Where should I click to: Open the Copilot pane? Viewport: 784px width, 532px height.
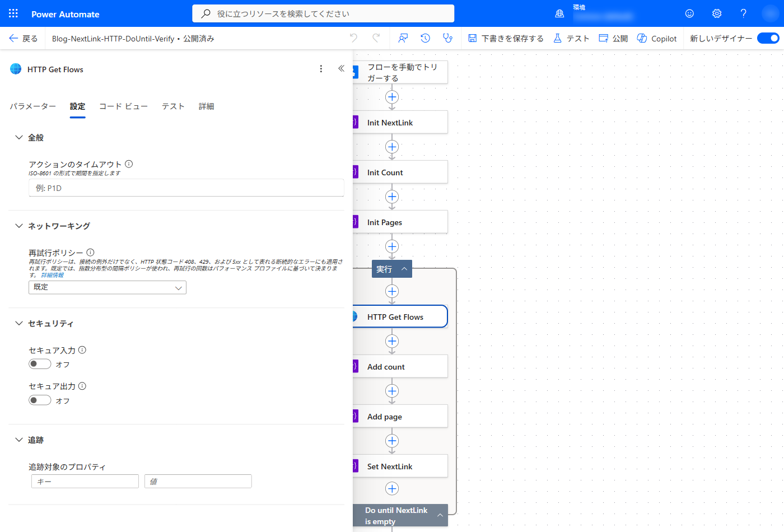(x=657, y=38)
